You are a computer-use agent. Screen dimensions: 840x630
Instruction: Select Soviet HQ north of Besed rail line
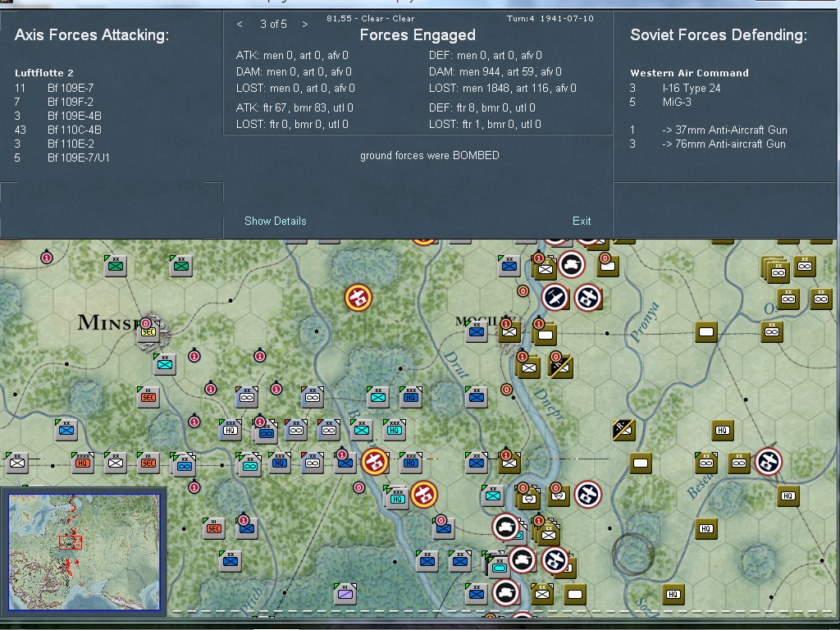722,430
